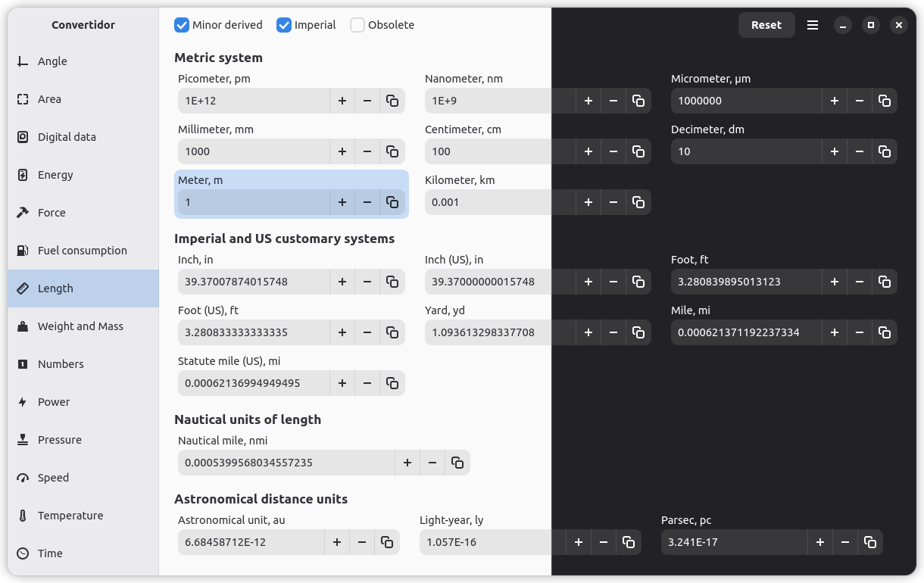
Task: Copy the Mile value to clipboard
Action: tap(885, 332)
